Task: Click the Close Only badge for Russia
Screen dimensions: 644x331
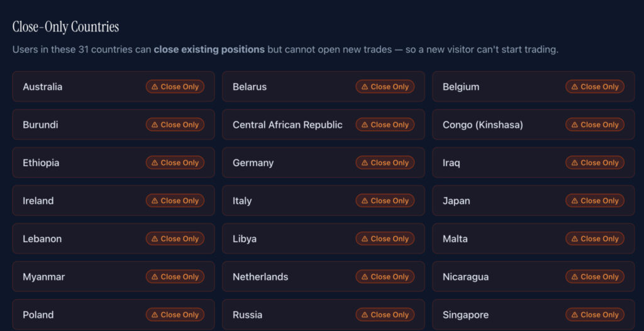Action: point(385,315)
